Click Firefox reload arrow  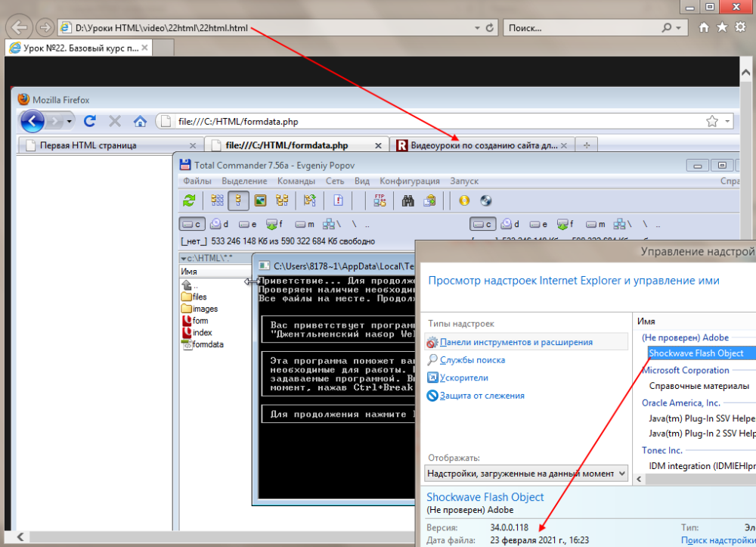[x=90, y=121]
